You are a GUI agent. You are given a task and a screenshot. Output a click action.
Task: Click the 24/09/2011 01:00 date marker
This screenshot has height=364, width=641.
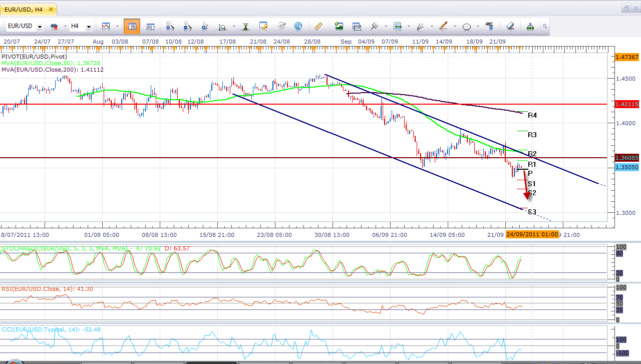(x=532, y=234)
